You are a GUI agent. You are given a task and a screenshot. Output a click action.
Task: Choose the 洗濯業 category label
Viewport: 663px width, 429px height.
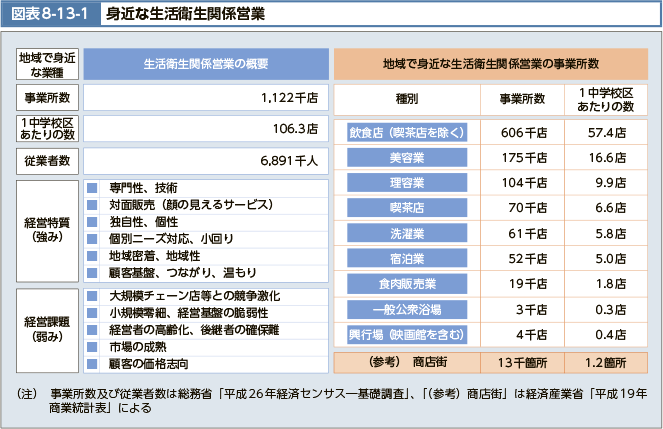[x=406, y=233]
